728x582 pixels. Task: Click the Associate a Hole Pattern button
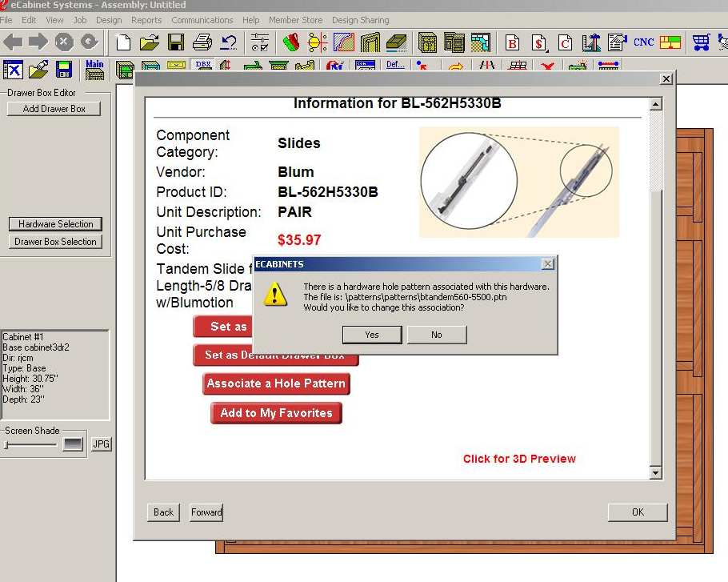(x=276, y=383)
